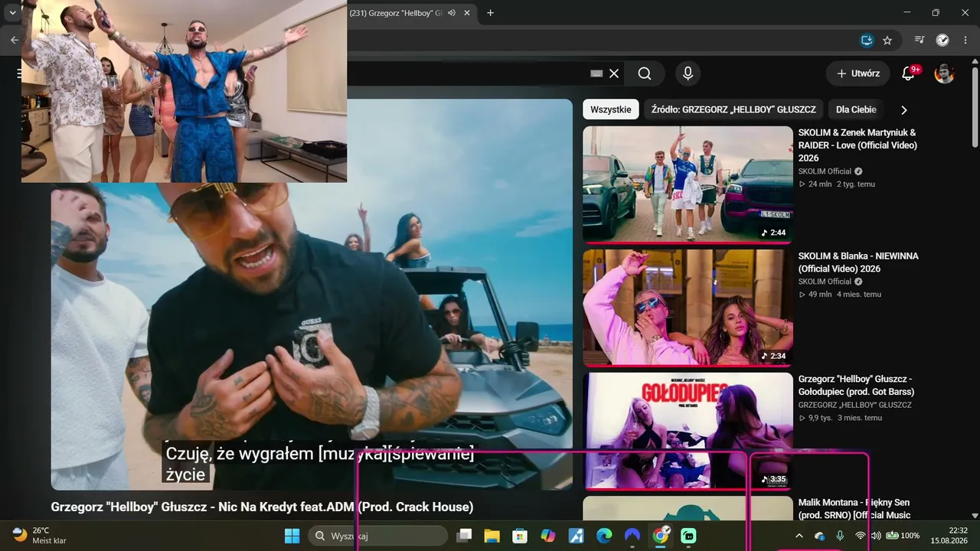Click the video title Nic Na Kredyt
Image resolution: width=980 pixels, height=551 pixels.
pyautogui.click(x=262, y=507)
